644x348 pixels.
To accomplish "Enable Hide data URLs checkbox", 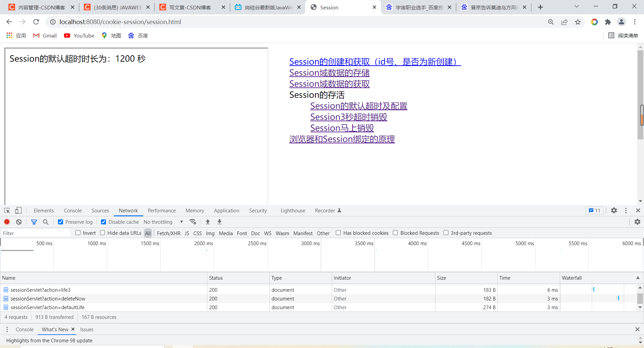I will [x=103, y=233].
